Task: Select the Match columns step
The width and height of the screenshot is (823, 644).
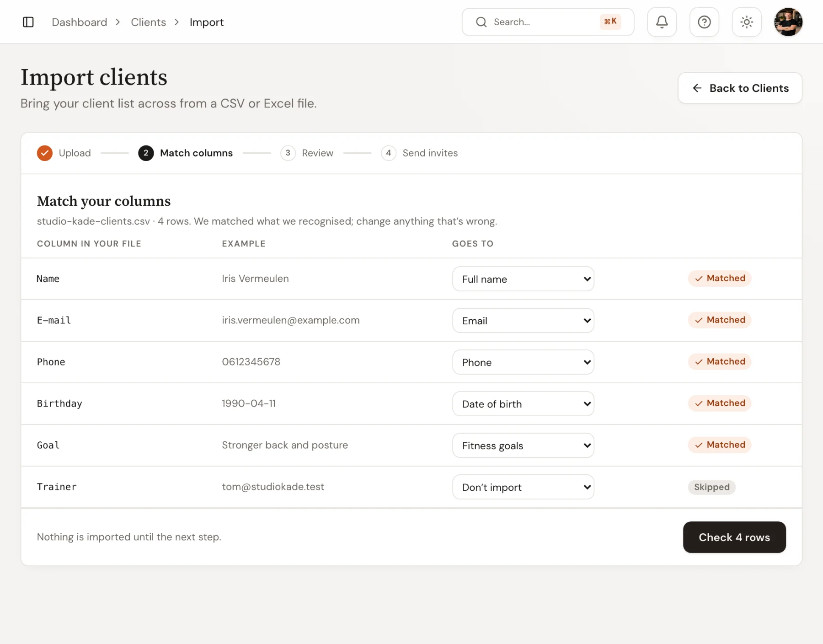Action: point(186,153)
